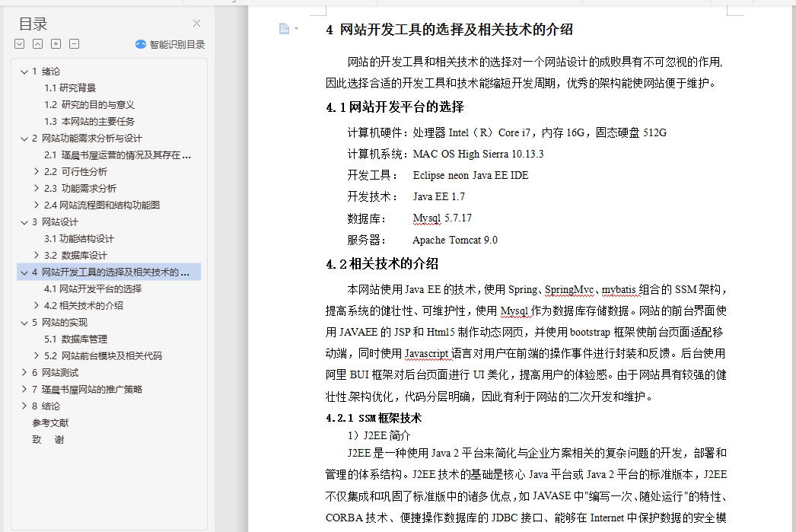The image size is (796, 532).
Task: Click the document page icon beside the heading
Action: click(x=285, y=29)
